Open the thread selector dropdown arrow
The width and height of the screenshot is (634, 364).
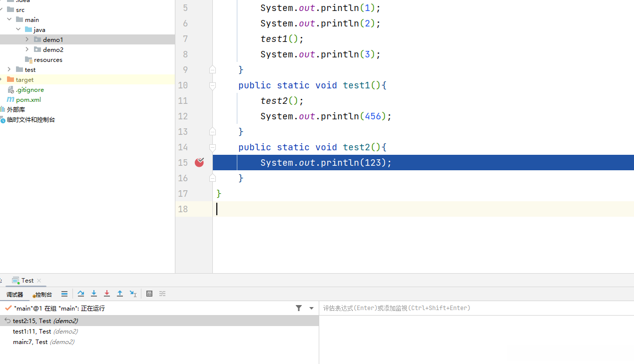tap(311, 308)
